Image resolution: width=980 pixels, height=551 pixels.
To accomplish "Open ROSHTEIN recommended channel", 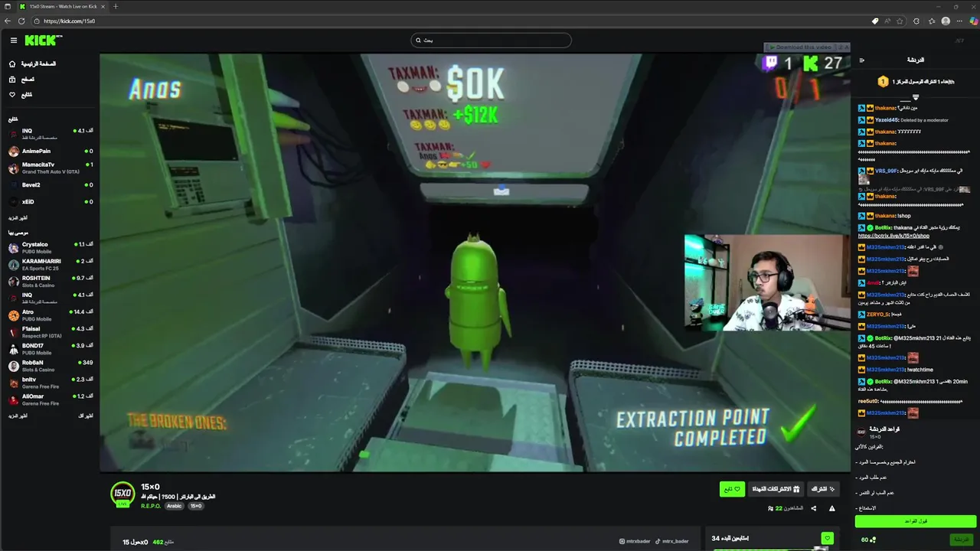I will [x=50, y=281].
